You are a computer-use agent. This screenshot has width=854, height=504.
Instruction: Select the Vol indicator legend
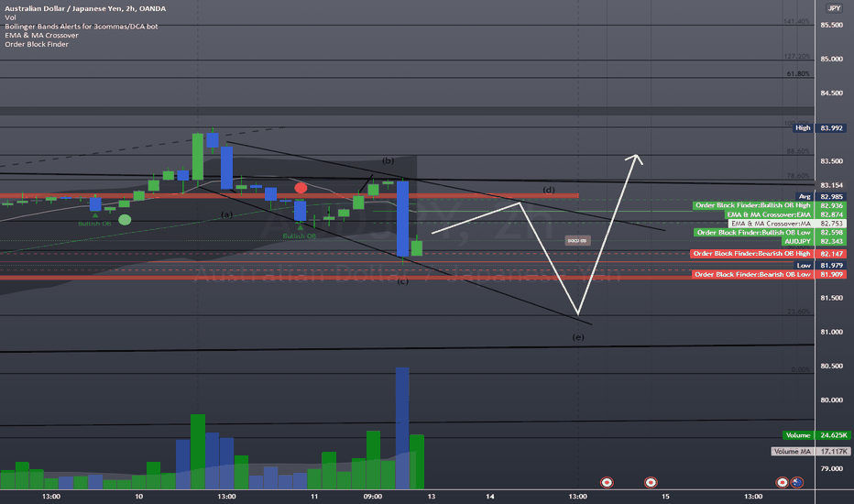coord(10,17)
